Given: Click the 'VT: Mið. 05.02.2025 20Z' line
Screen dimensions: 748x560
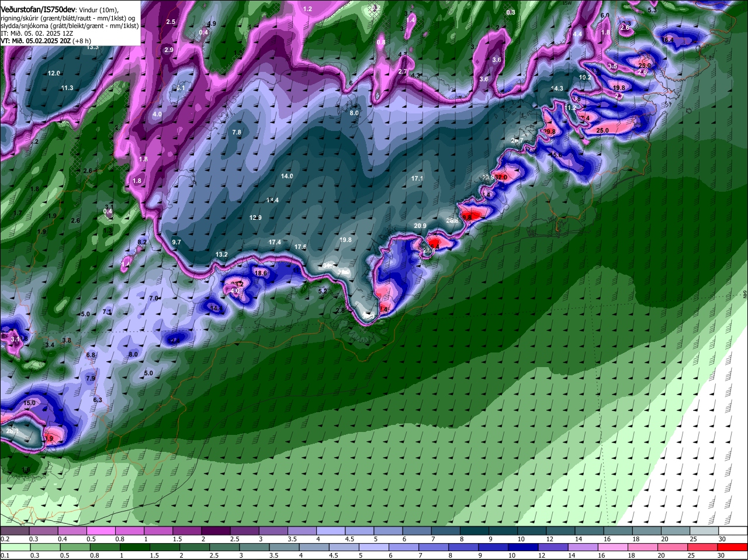Looking at the screenshot, I should pos(46,41).
